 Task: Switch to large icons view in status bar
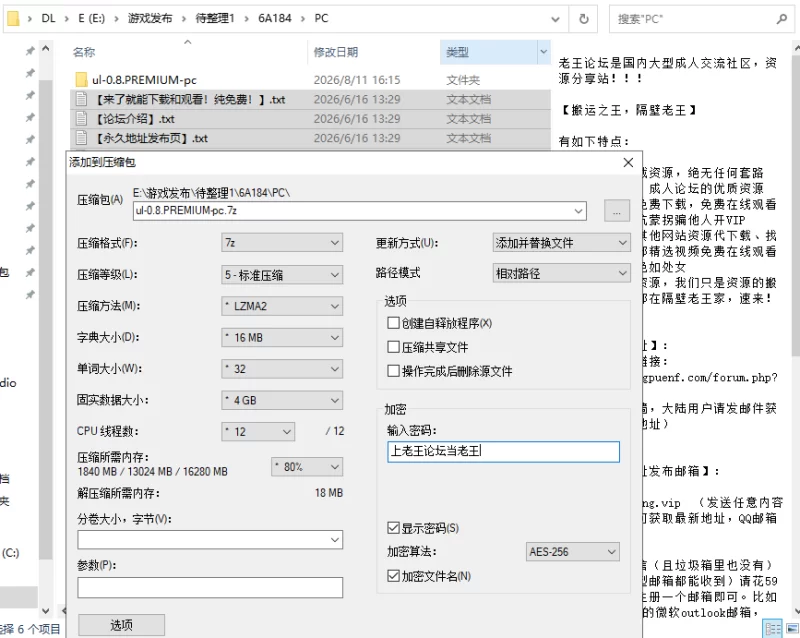pos(791,628)
